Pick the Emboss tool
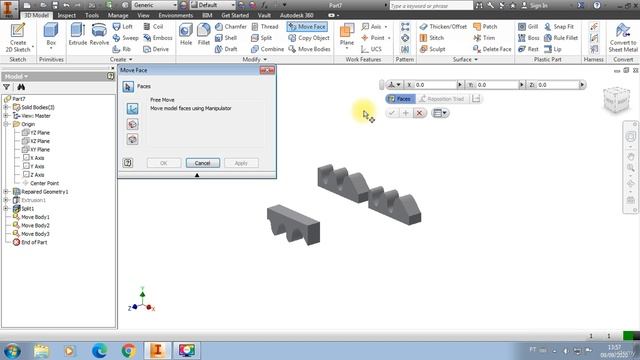The height and width of the screenshot is (360, 640). pos(158,38)
